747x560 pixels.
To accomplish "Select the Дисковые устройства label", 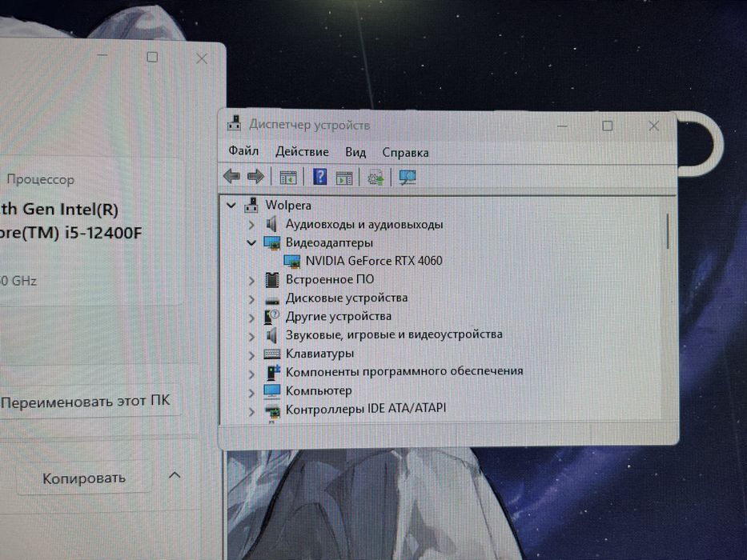I will 347,298.
